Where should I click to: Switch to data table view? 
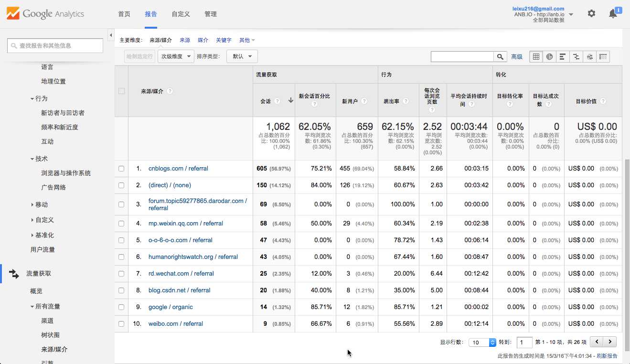pyautogui.click(x=536, y=56)
